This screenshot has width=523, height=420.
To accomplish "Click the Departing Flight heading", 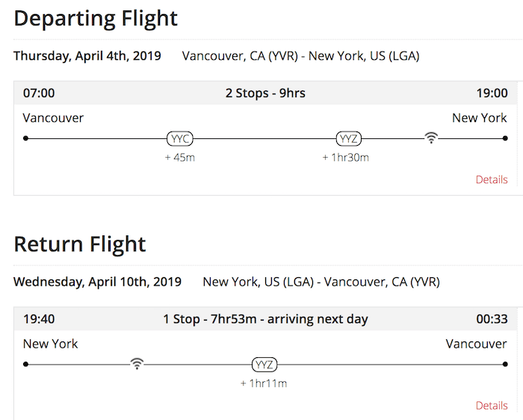I will point(96,19).
